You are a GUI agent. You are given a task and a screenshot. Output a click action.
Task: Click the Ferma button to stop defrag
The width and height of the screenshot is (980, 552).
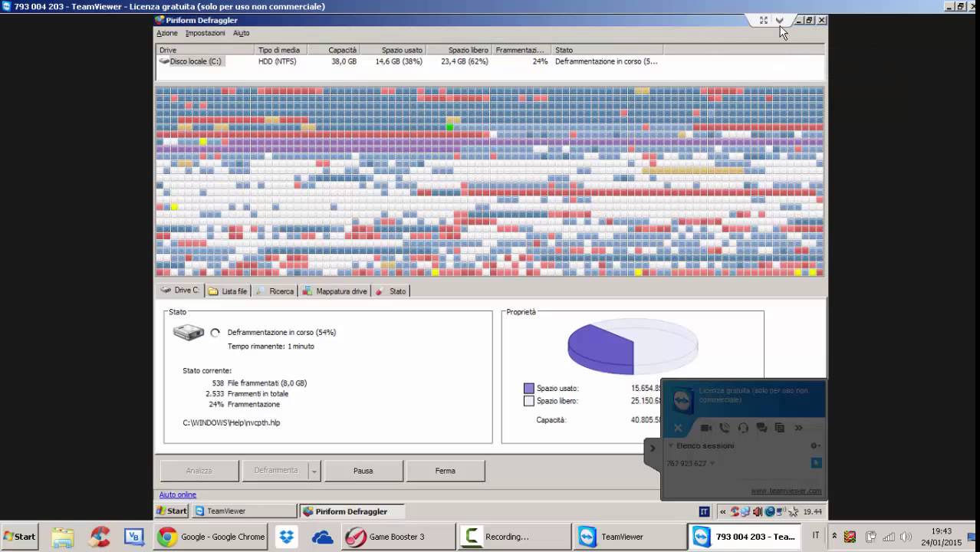pos(446,471)
